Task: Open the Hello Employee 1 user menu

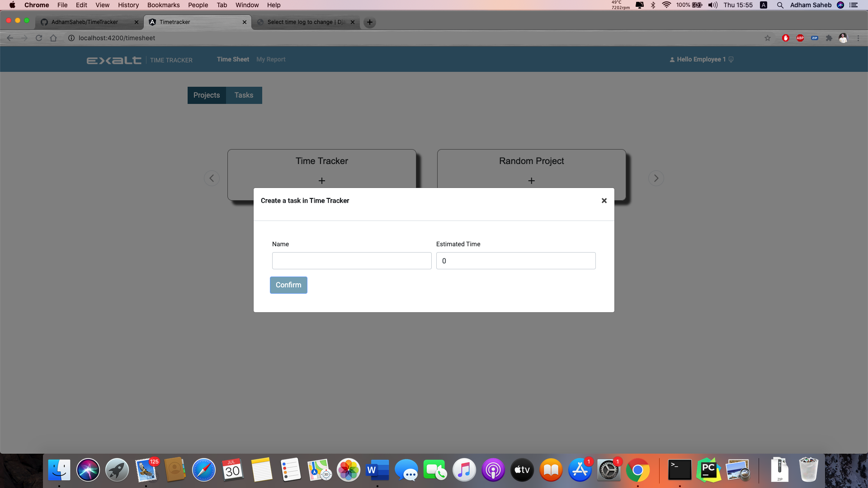Action: (702, 60)
